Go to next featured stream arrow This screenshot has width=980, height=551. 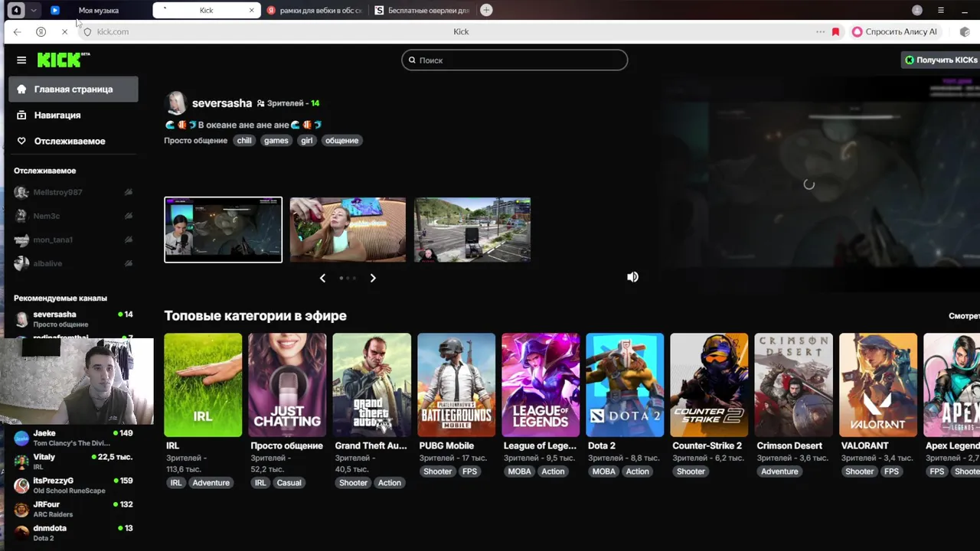373,278
